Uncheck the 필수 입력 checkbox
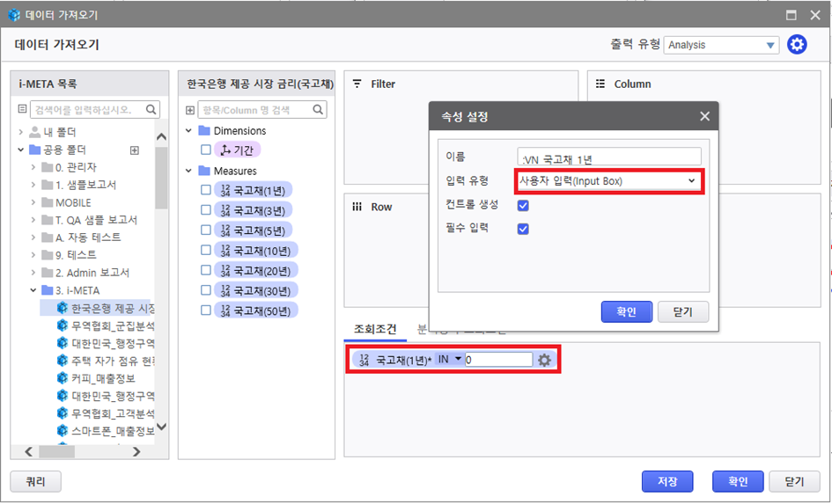832x504 pixels. [x=523, y=229]
